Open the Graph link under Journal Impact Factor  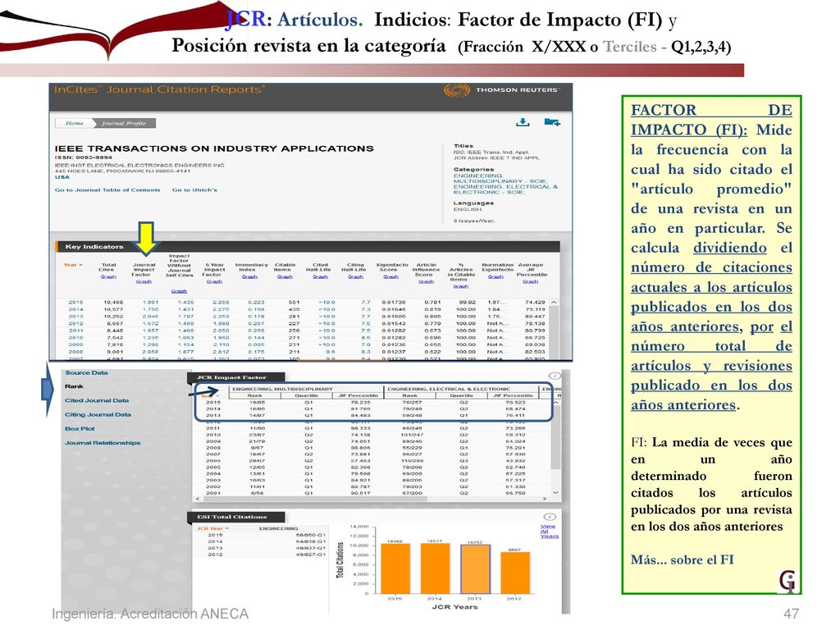click(144, 281)
